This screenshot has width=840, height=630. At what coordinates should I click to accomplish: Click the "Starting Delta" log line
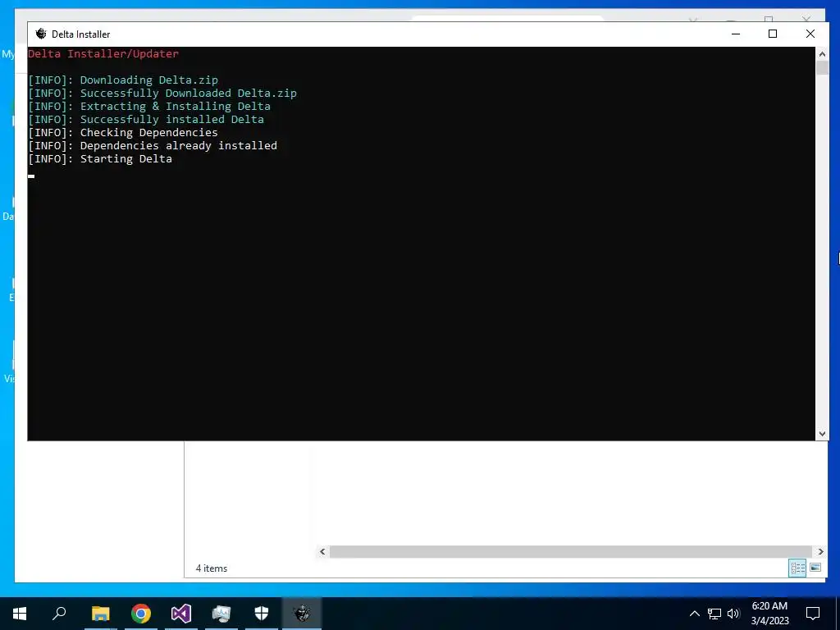[x=126, y=158]
